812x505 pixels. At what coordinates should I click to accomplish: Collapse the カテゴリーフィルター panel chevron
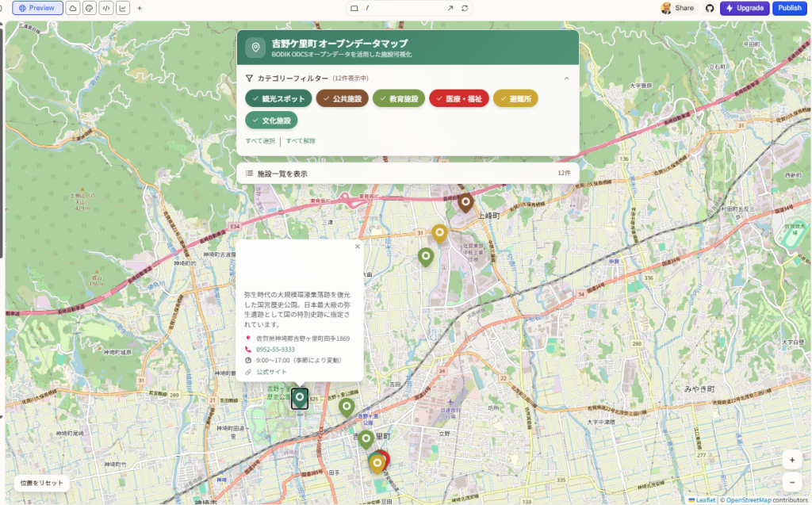[566, 78]
